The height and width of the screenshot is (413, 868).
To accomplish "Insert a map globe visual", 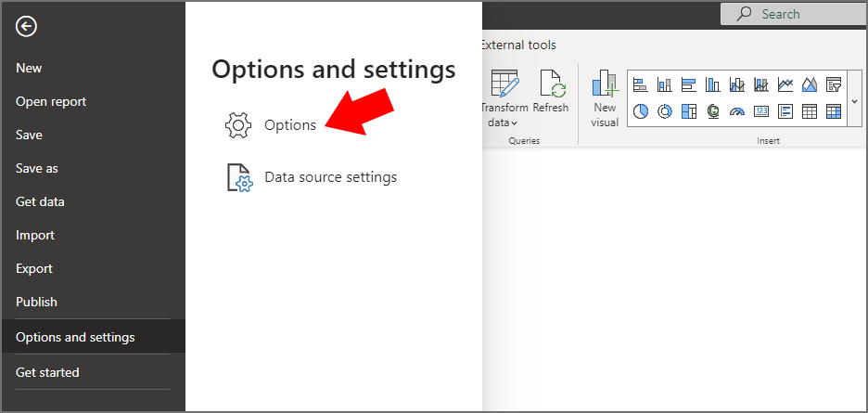I will (x=713, y=111).
